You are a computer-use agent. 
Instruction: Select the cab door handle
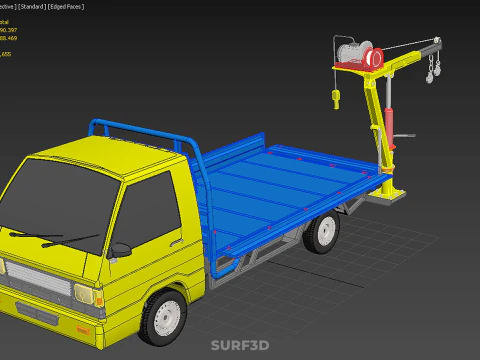[177, 242]
